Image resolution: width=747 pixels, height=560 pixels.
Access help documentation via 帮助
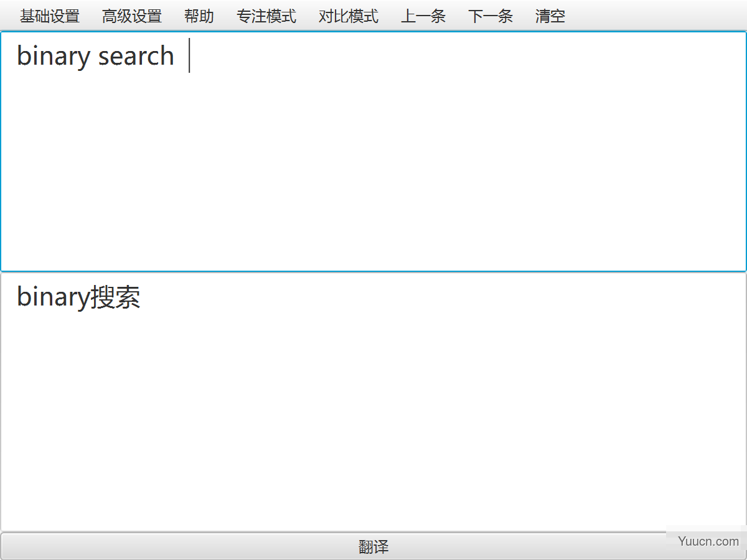coord(199,16)
